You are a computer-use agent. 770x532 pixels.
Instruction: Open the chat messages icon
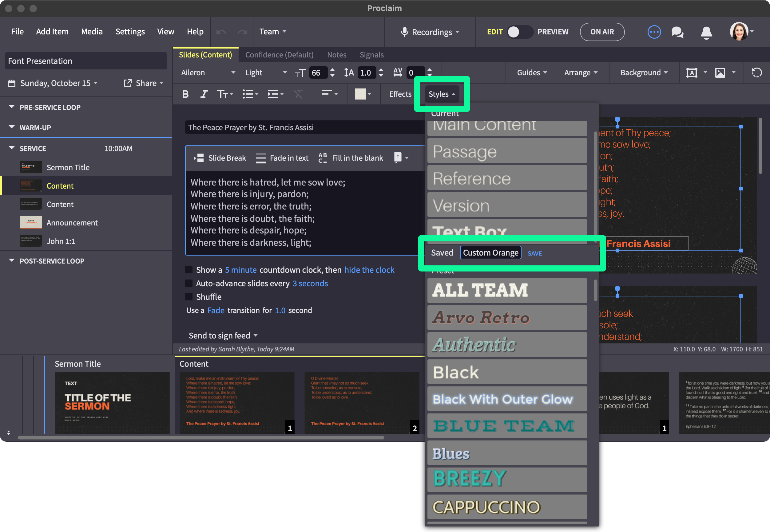tap(677, 32)
